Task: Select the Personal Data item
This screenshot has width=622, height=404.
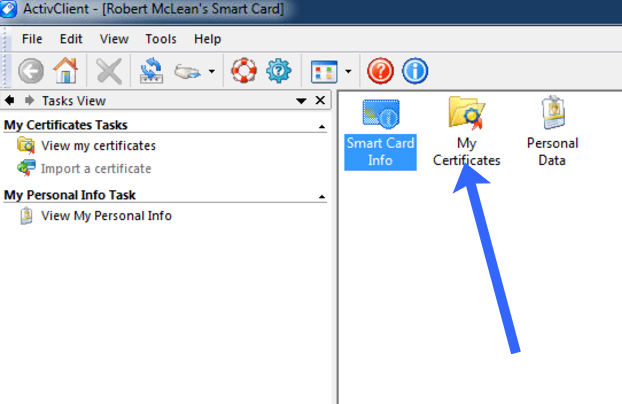Action: pos(552,132)
